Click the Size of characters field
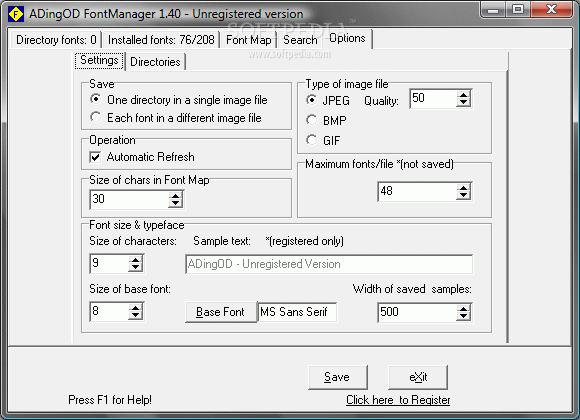The image size is (580, 420). click(110, 263)
